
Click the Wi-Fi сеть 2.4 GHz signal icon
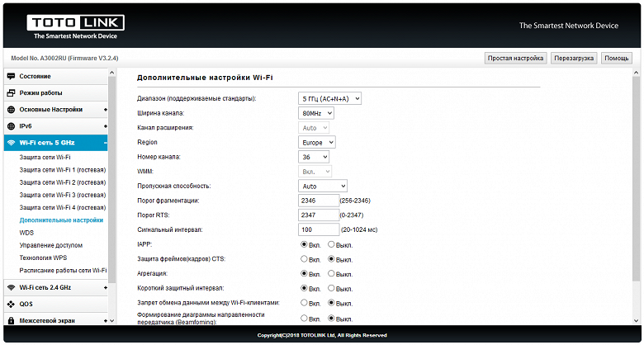[11, 287]
